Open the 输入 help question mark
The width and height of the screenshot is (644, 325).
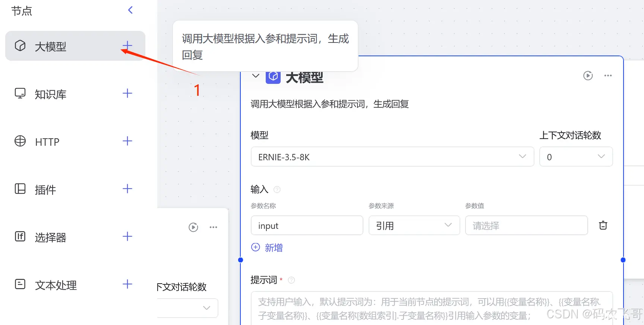point(277,190)
